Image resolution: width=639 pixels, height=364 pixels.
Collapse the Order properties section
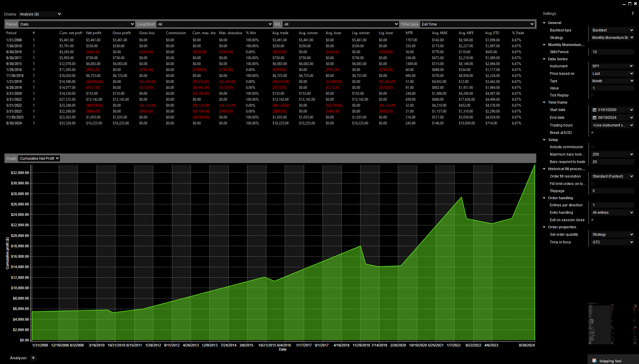coord(544,227)
